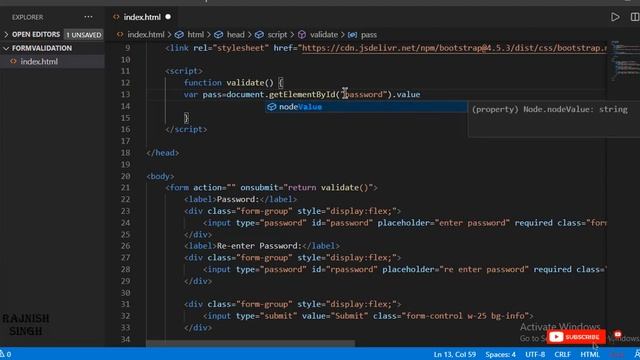Click the YouTube Subscribe button overlay
This screenshot has height=360, width=640.
(576, 337)
